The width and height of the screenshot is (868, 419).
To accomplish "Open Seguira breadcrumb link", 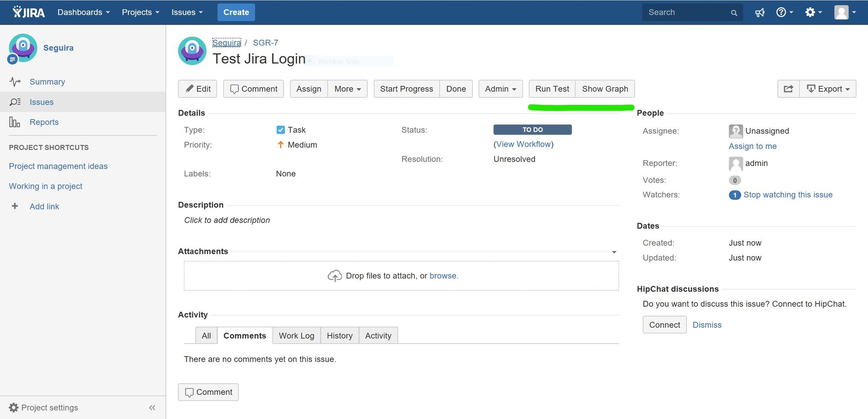I will click(x=226, y=43).
